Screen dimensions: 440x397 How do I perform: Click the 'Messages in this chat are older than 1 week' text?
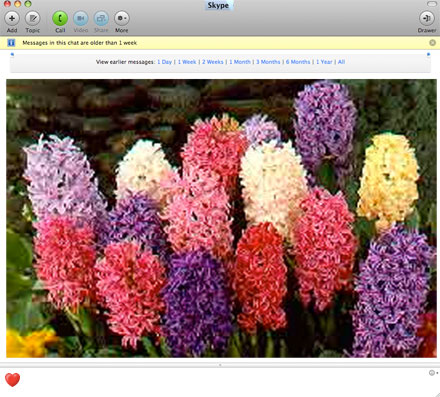[x=80, y=43]
